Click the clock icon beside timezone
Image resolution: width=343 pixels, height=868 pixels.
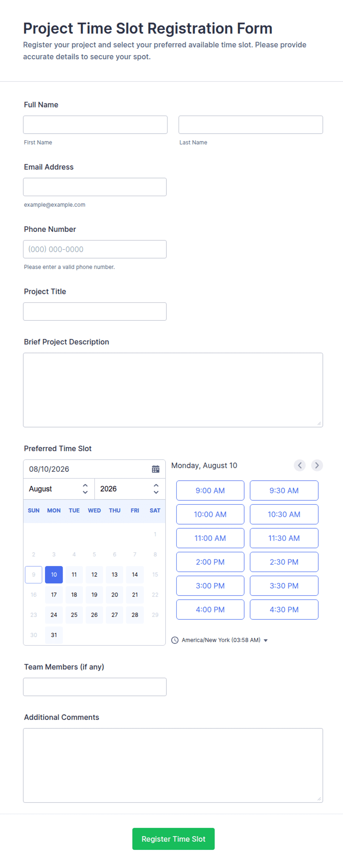click(x=175, y=640)
